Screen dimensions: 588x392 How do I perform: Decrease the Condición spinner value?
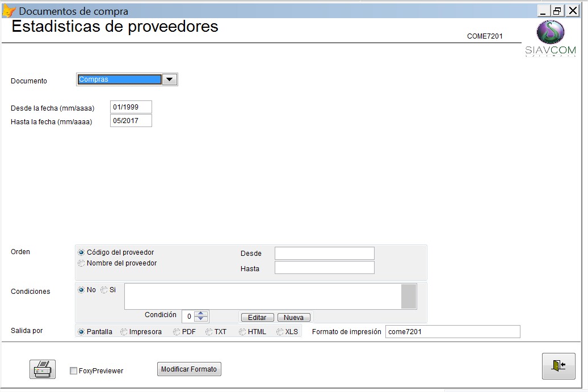[200, 319]
